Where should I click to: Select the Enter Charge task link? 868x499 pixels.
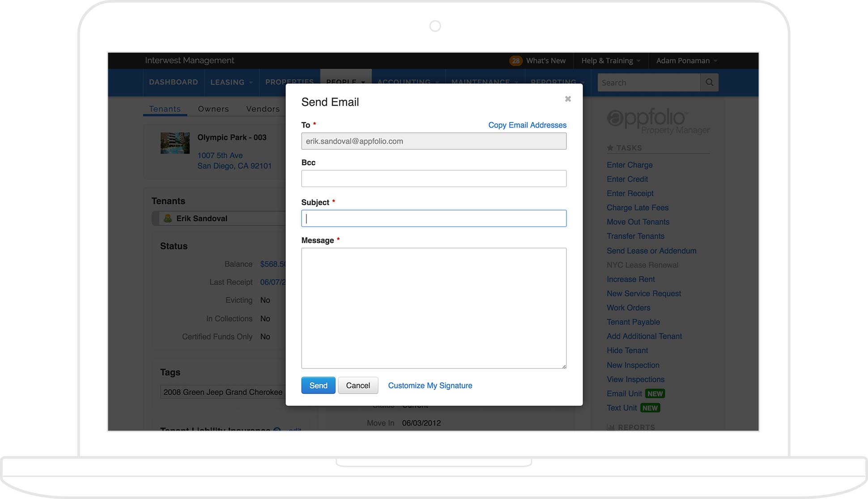629,165
